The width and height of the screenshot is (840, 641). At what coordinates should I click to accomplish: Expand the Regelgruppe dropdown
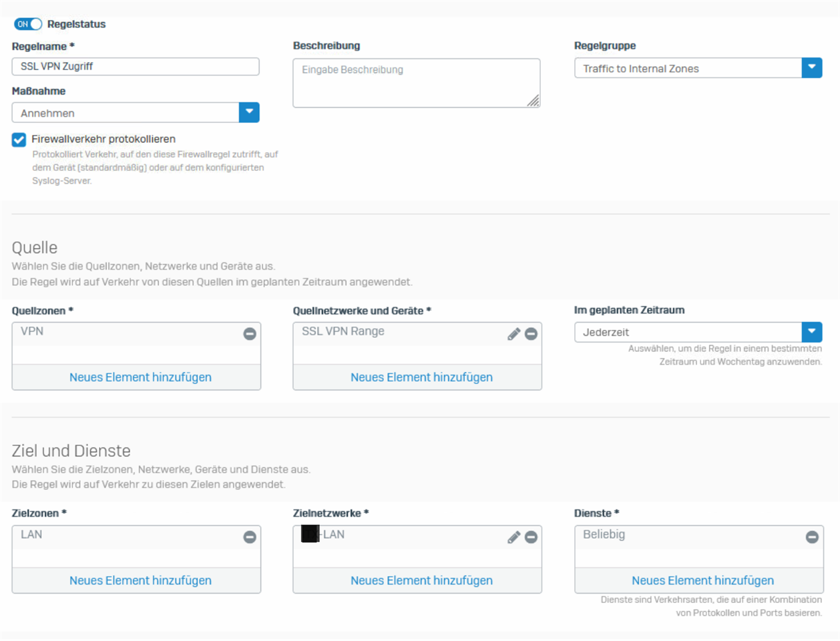(x=811, y=67)
